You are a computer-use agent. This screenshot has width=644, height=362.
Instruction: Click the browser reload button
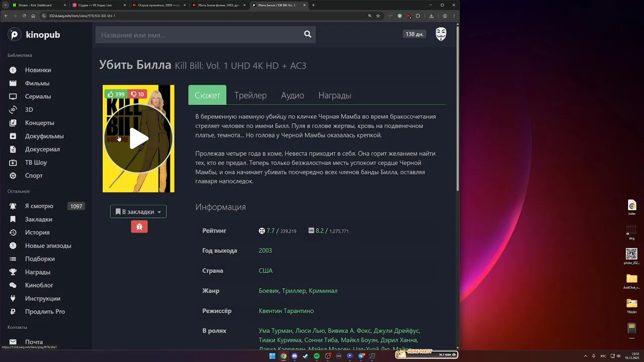(x=24, y=16)
